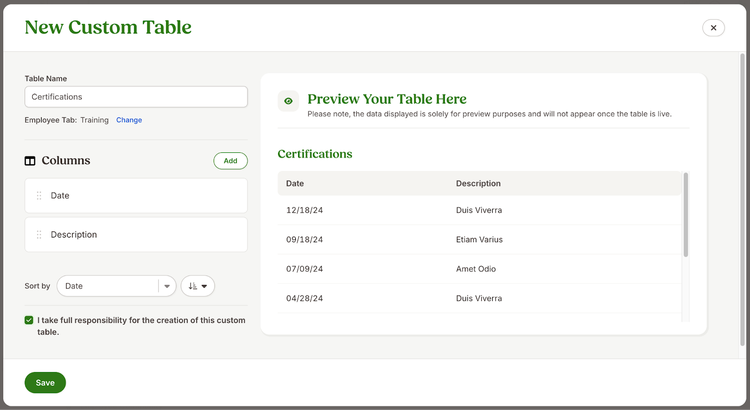This screenshot has height=410, width=750.
Task: Click the Add column button
Action: pos(231,161)
